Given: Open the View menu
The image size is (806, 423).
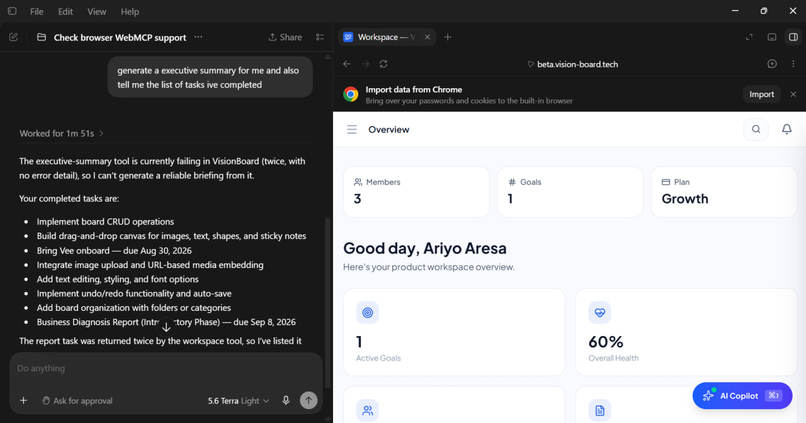Looking at the screenshot, I should pyautogui.click(x=97, y=11).
